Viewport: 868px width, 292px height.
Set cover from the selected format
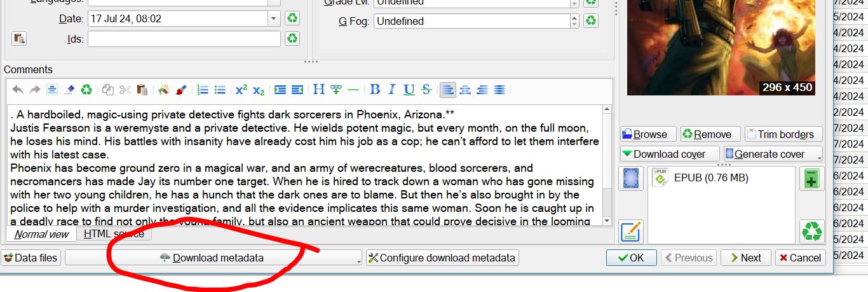[631, 179]
